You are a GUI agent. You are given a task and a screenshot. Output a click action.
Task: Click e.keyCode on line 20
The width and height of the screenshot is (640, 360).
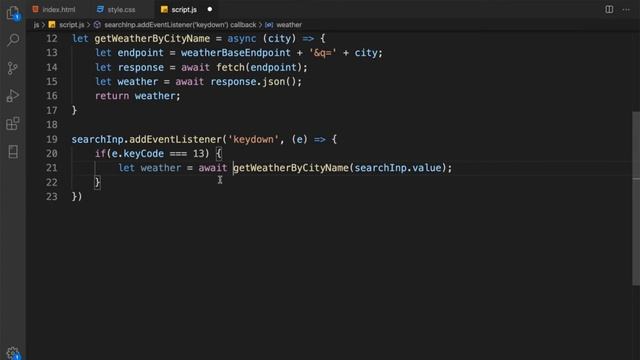coord(138,154)
